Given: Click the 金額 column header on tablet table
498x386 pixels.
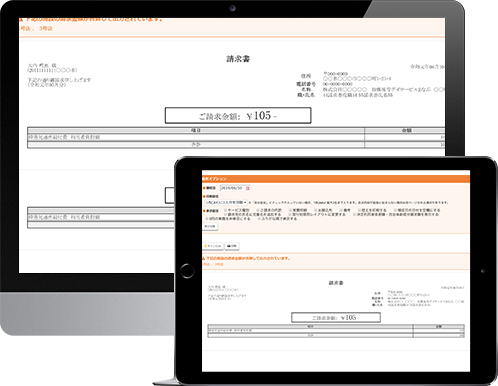Looking at the screenshot, I should 439,326.
